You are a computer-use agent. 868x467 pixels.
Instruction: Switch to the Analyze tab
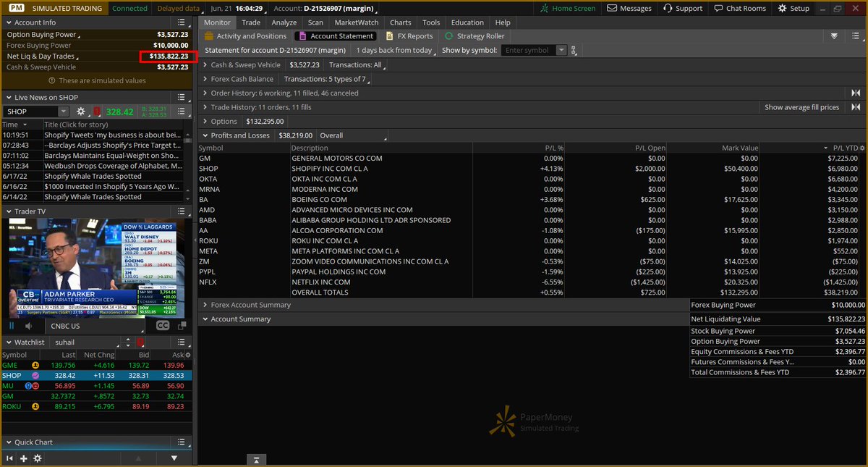284,22
